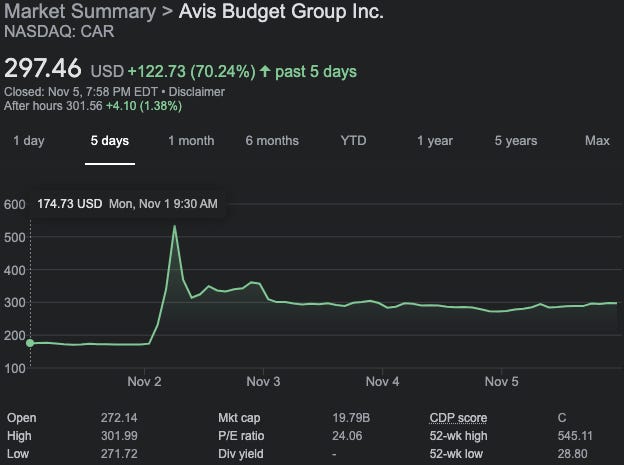
Task: Click the green chart data point marker
Action: (x=30, y=343)
